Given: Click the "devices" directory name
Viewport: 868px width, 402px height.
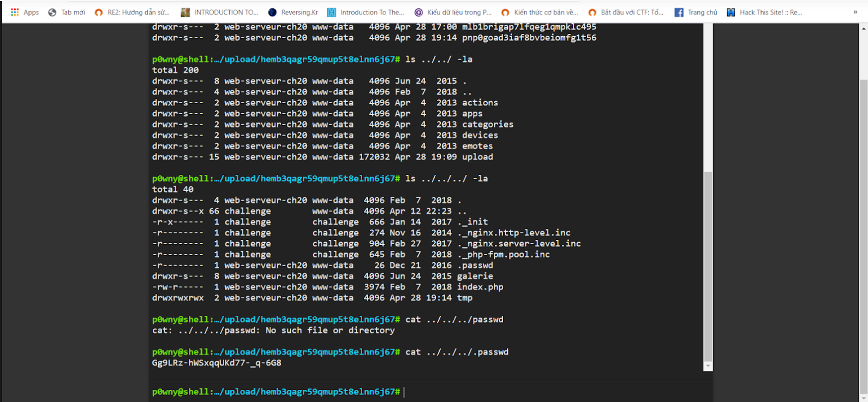Looking at the screenshot, I should tap(480, 135).
